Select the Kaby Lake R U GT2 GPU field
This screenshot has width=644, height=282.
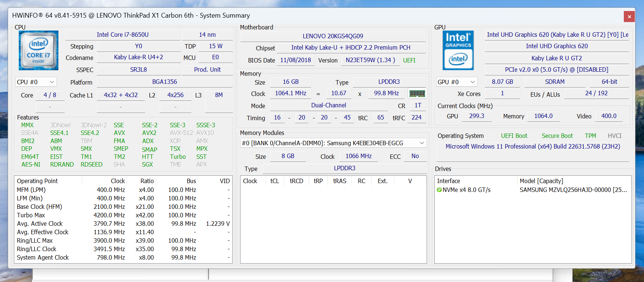point(557,58)
